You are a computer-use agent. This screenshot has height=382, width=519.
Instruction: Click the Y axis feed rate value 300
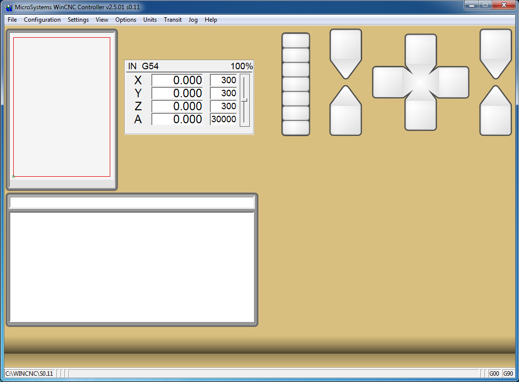tap(223, 93)
